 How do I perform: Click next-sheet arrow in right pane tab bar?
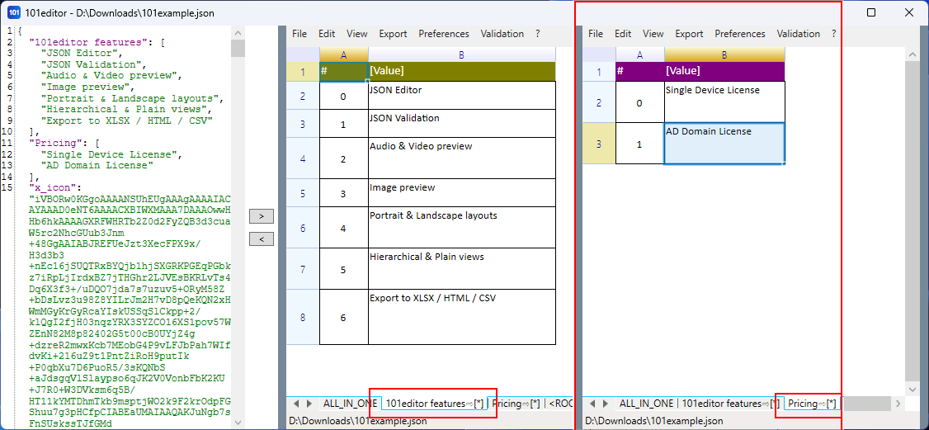point(606,403)
